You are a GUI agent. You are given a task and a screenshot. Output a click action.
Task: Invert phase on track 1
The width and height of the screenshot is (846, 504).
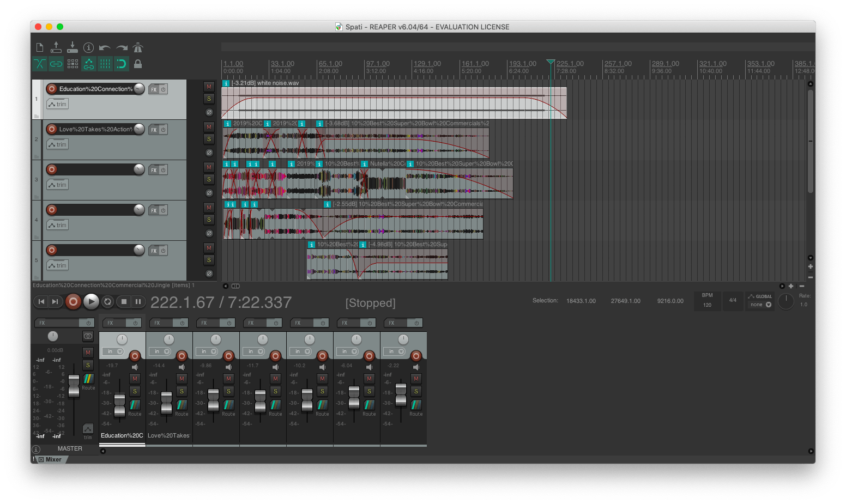209,112
